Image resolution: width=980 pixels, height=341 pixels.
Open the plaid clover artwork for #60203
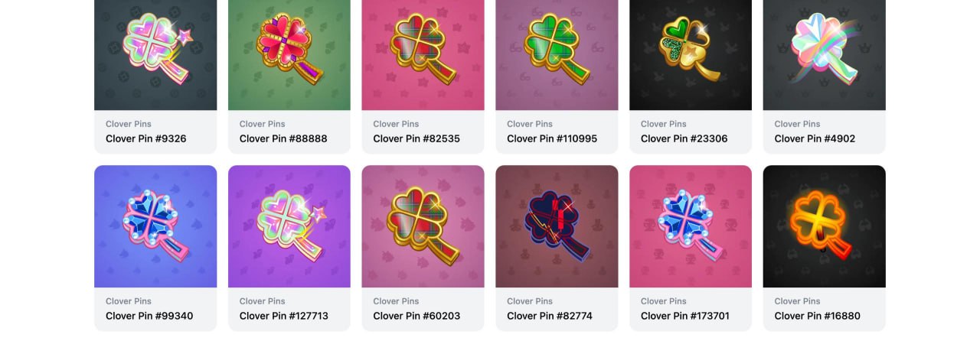[423, 226]
